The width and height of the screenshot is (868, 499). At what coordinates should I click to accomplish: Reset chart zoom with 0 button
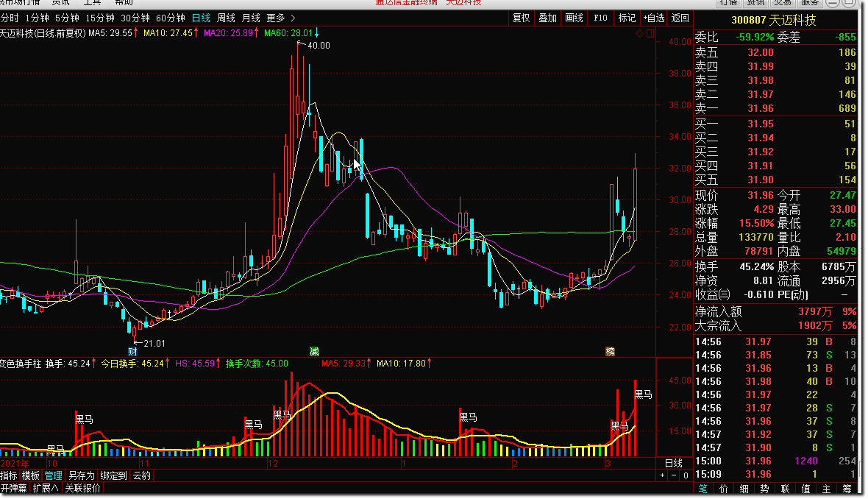[x=686, y=475]
